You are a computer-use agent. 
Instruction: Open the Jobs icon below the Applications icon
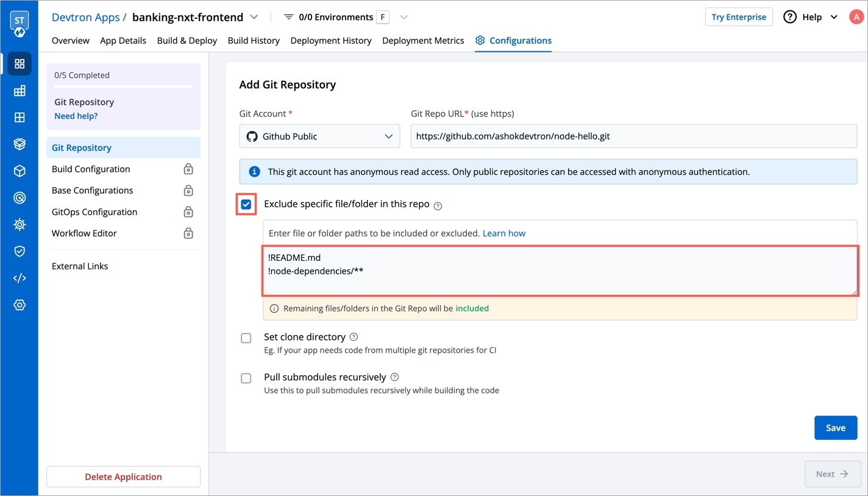20,91
